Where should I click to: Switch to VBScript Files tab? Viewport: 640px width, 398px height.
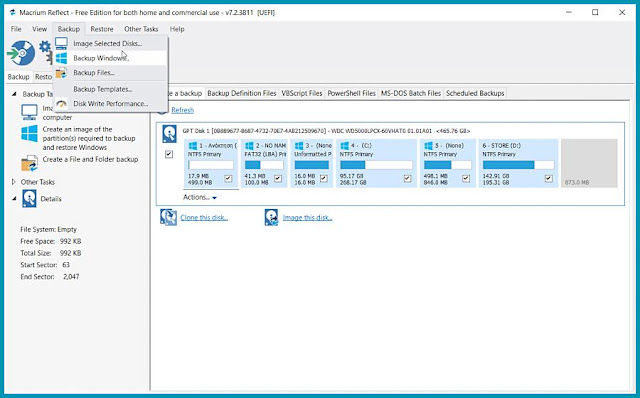[302, 93]
